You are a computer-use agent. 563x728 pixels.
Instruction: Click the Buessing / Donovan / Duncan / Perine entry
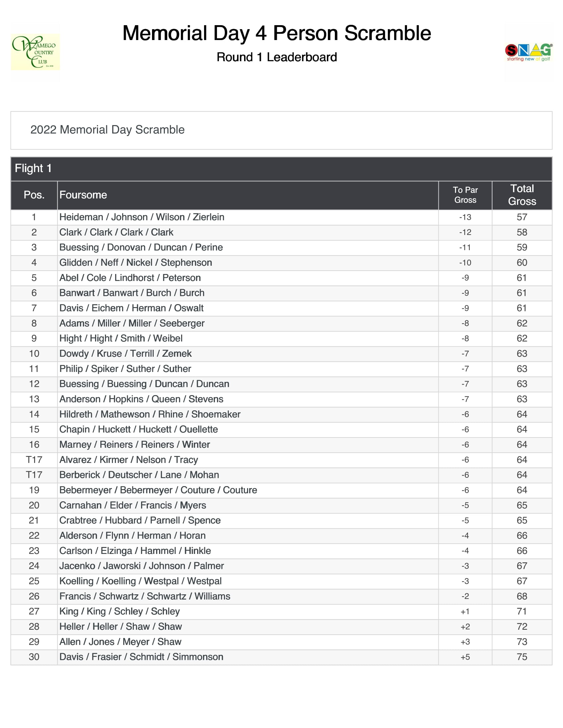pos(141,247)
